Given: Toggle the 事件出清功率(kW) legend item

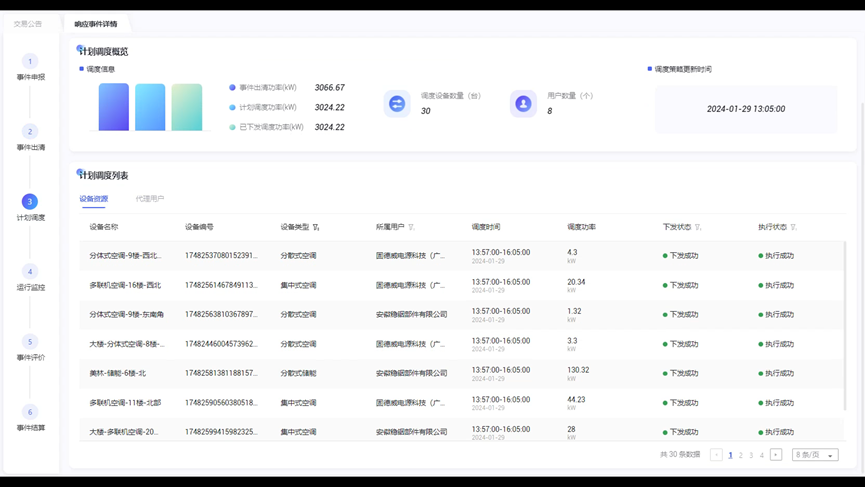Looking at the screenshot, I should click(263, 87).
